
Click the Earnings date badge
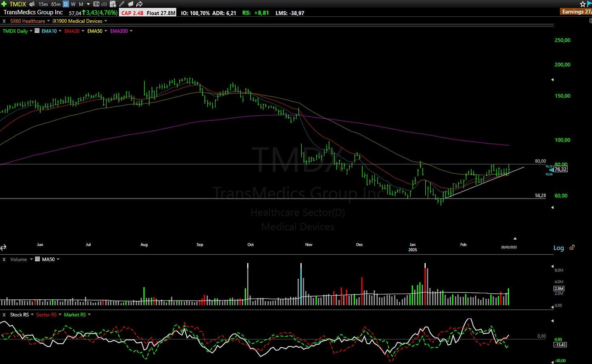(576, 12)
